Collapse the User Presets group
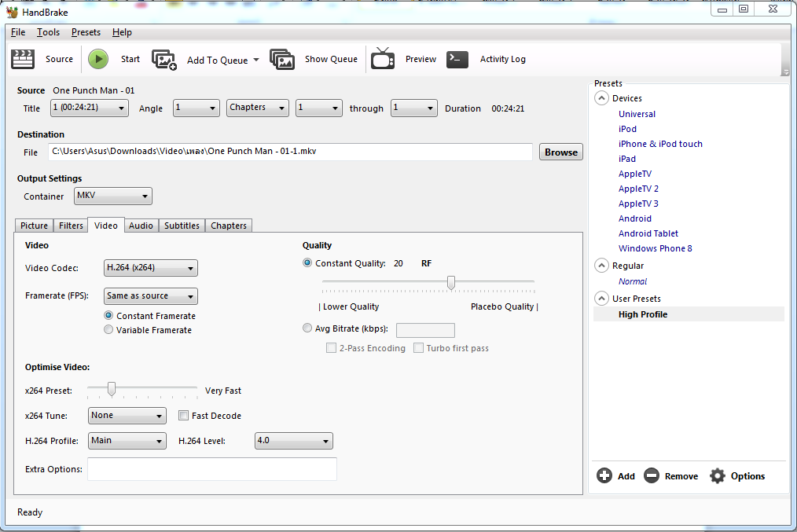This screenshot has height=532, width=797. click(602, 299)
